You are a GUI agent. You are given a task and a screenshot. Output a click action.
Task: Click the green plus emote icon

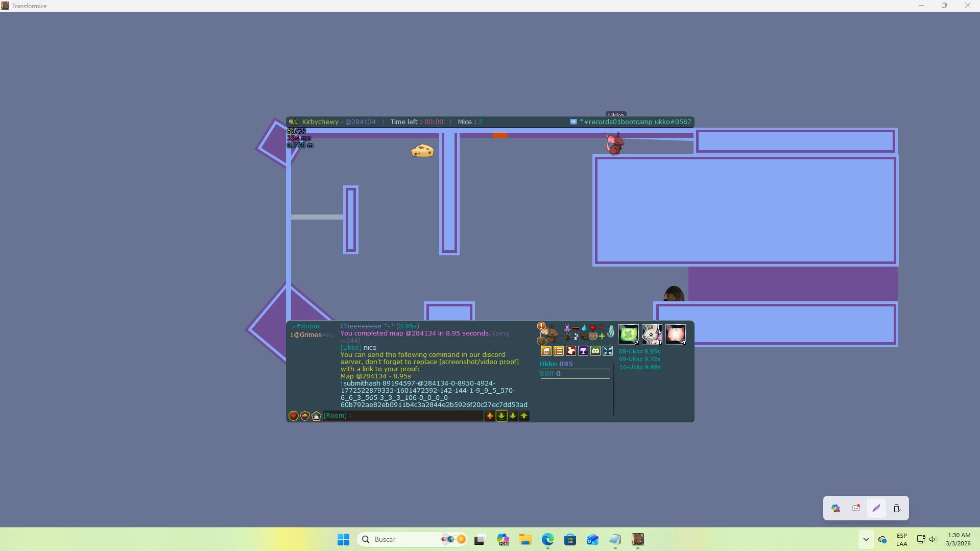[602, 337]
